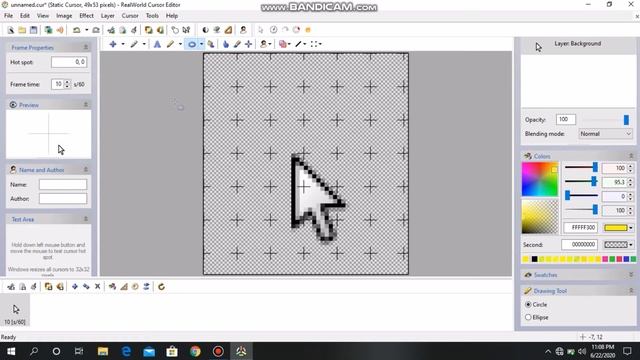The width and height of the screenshot is (640, 360).
Task: Click the Hot spot input field
Action: point(69,62)
